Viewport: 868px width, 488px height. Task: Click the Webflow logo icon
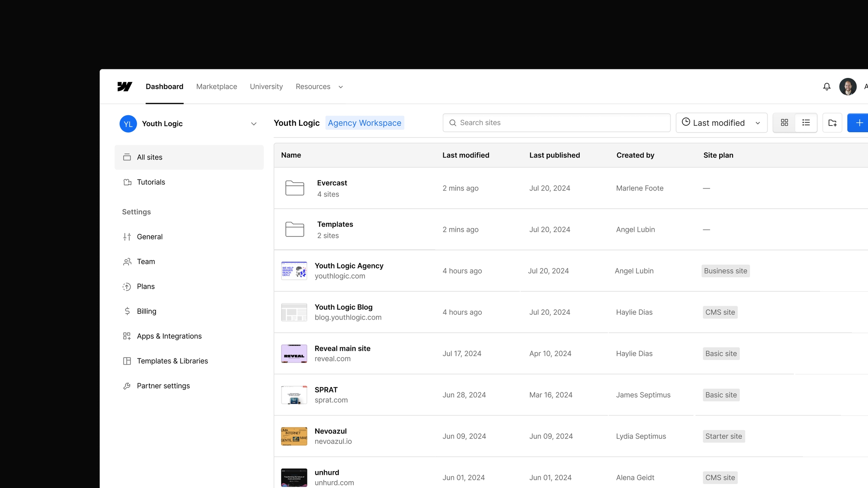tap(125, 87)
